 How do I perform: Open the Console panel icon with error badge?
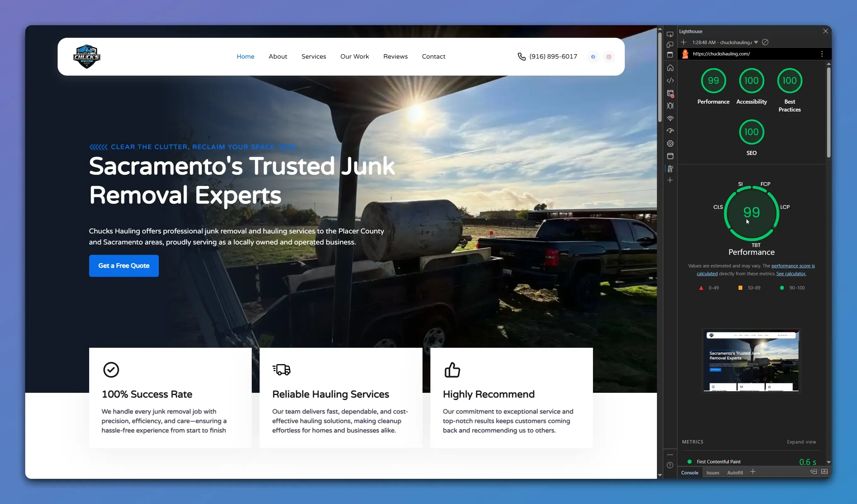coord(670,93)
